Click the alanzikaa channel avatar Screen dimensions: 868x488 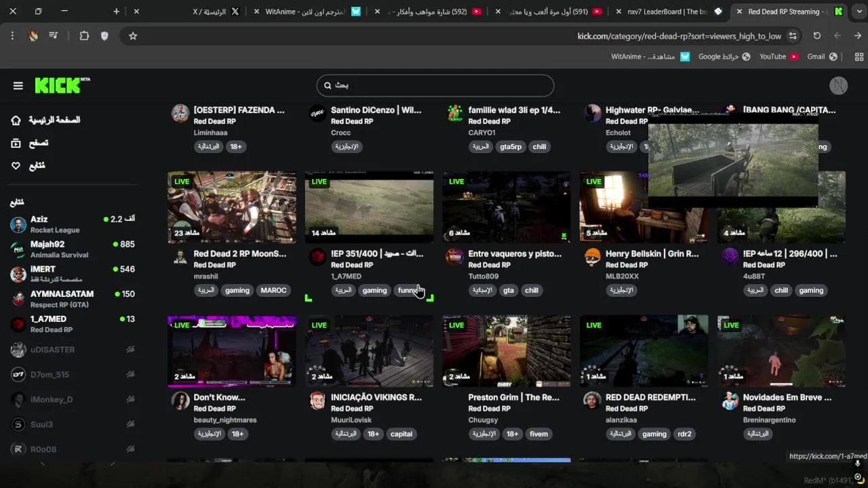click(593, 401)
